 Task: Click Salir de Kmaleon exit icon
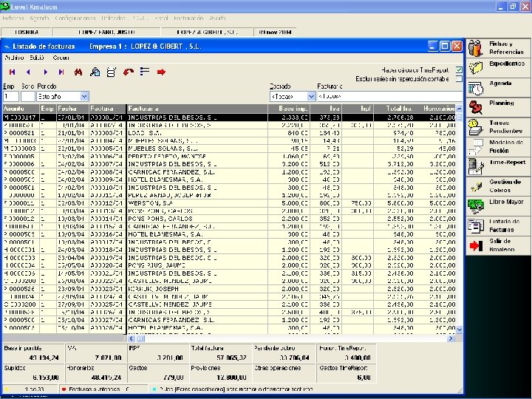coord(476,245)
